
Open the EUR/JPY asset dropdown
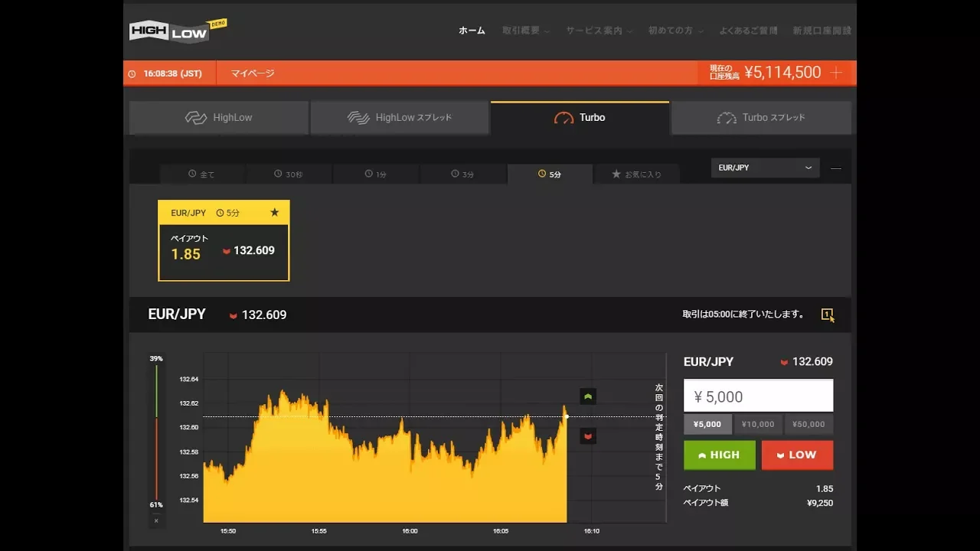pos(765,168)
